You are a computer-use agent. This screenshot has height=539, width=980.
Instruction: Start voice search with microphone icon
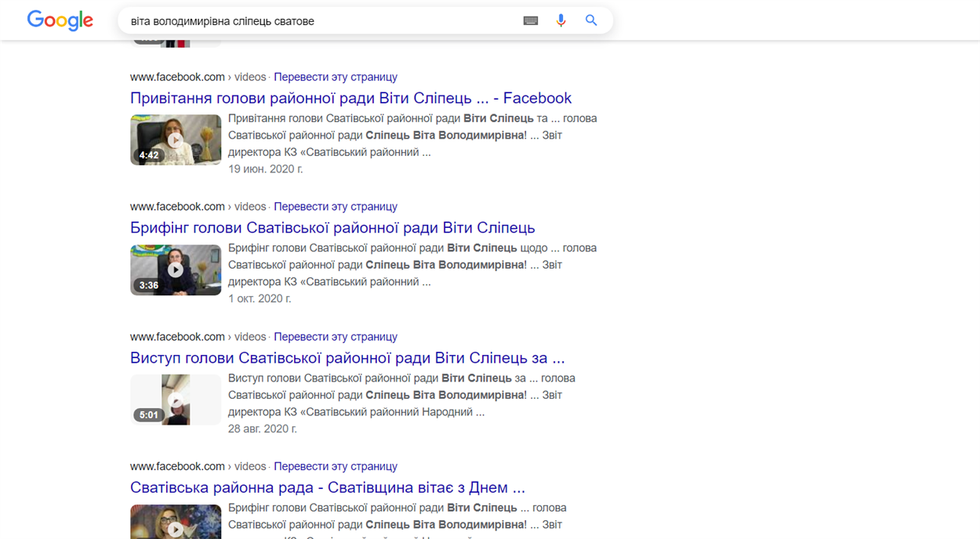point(561,21)
